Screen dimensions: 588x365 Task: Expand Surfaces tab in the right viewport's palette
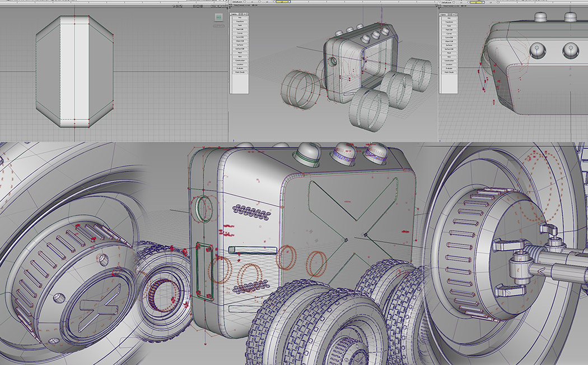449,45
